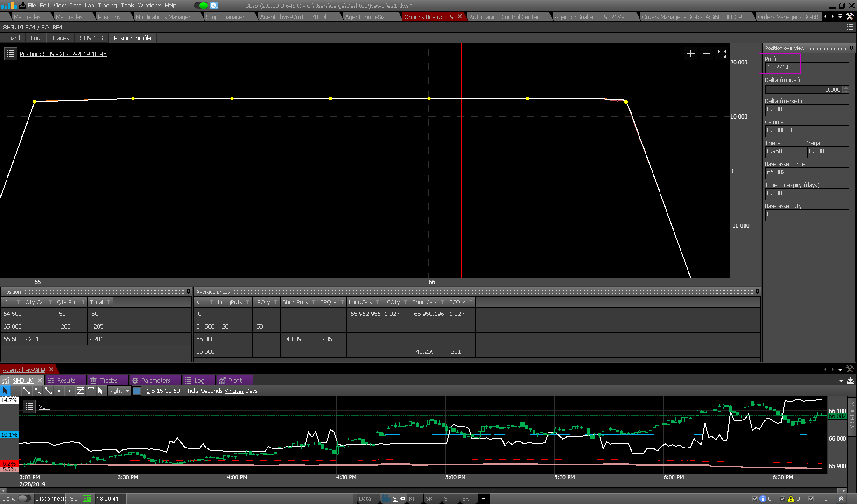Choose the delete-object cursor tool
Image resolution: width=857 pixels, height=504 pixels.
(102, 391)
